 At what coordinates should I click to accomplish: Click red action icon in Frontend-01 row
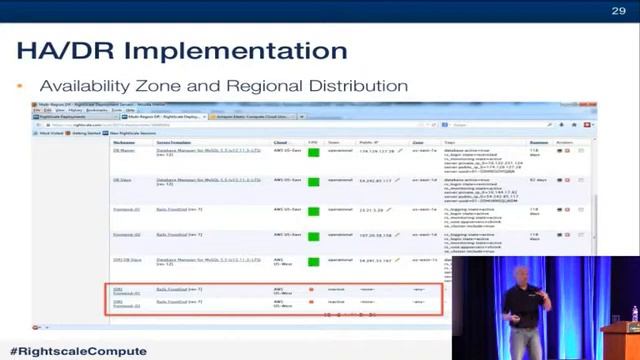pos(567,210)
